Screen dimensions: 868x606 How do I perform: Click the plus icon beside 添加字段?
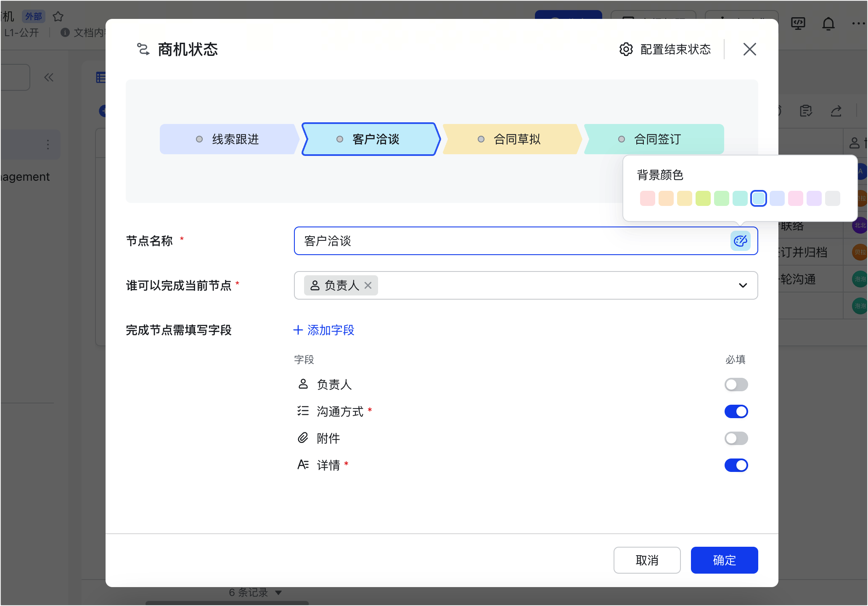point(298,330)
